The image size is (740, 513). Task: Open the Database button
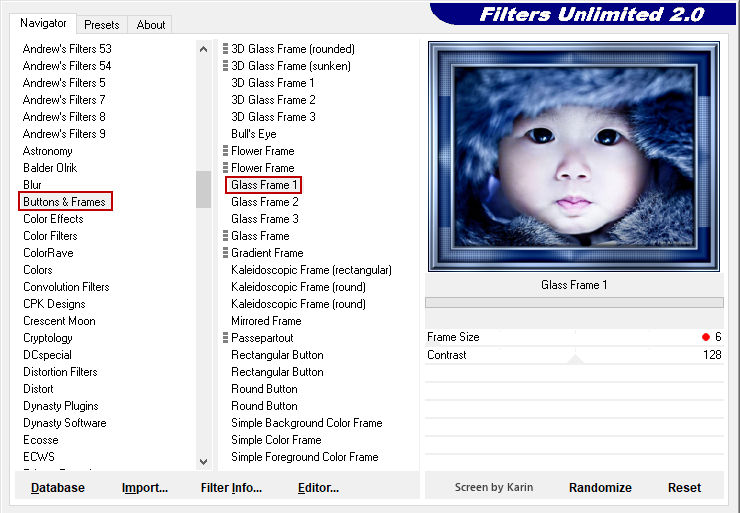click(x=58, y=488)
